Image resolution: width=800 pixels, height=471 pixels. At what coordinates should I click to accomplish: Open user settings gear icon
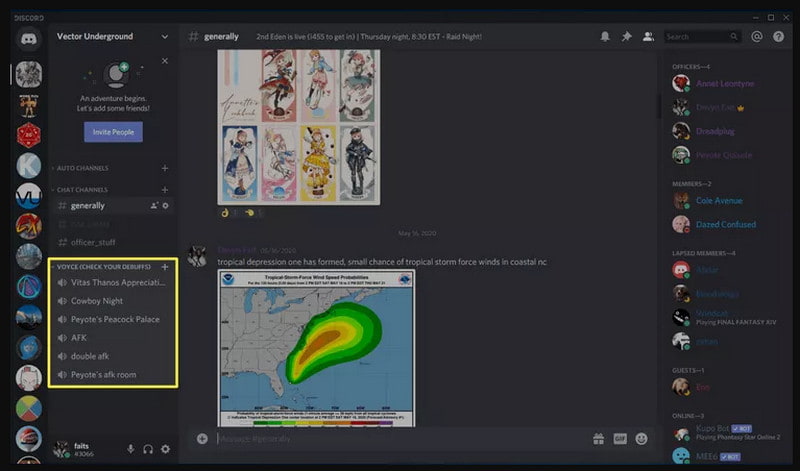(x=165, y=449)
